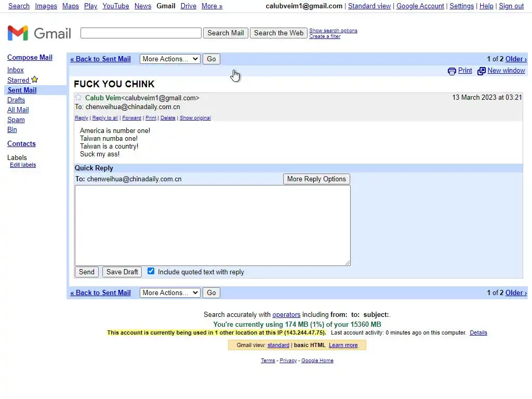Open News in top navigation bar

(x=143, y=6)
